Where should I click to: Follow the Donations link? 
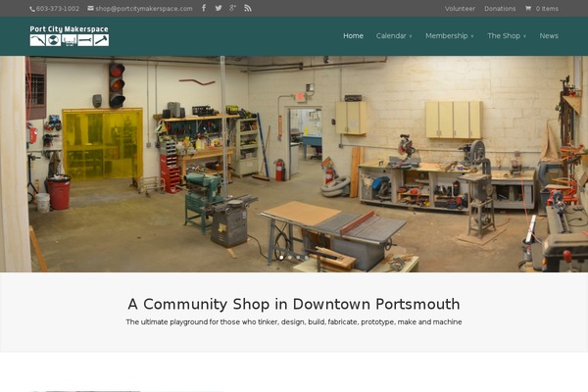pyautogui.click(x=500, y=8)
